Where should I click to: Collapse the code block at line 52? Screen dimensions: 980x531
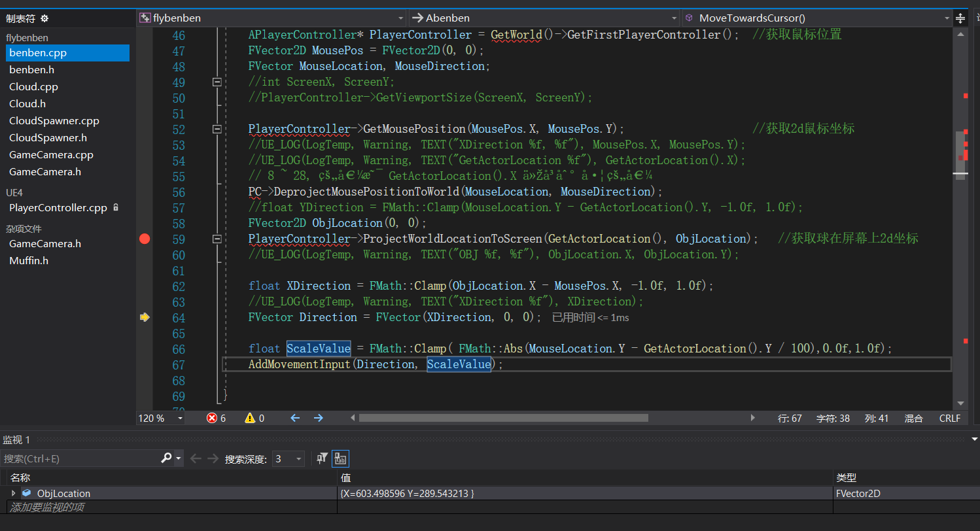(217, 129)
